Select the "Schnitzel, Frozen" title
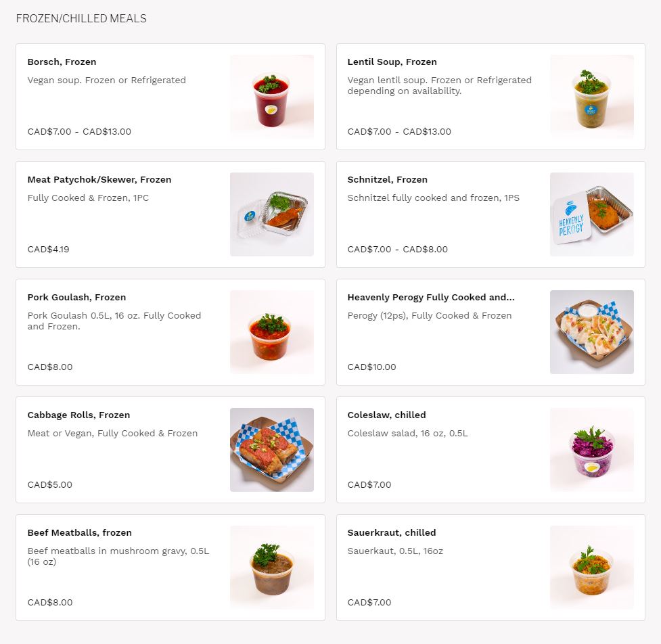This screenshot has width=661, height=644. (387, 180)
